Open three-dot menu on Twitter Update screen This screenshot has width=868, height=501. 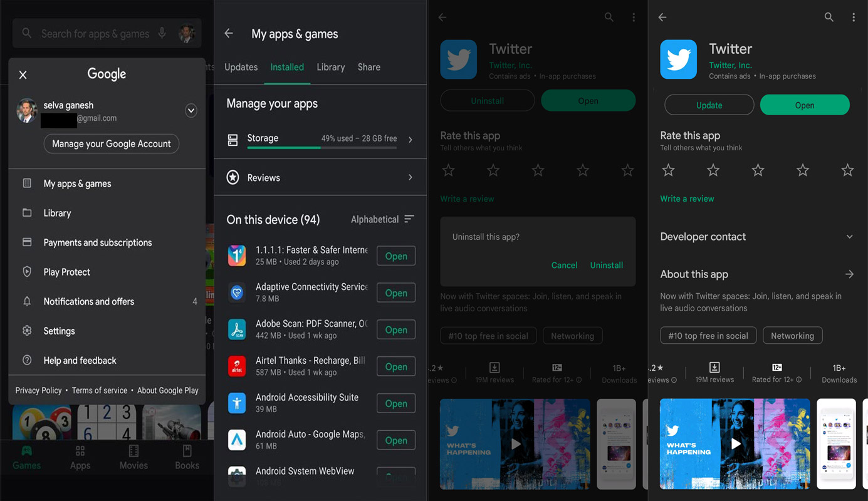click(x=854, y=18)
